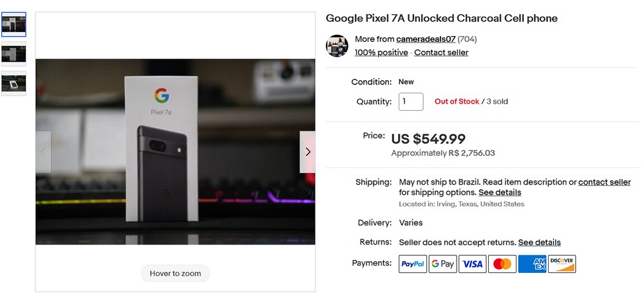Click contact seller link in Shipping row
Screen dimensions: 644x296
click(604, 182)
